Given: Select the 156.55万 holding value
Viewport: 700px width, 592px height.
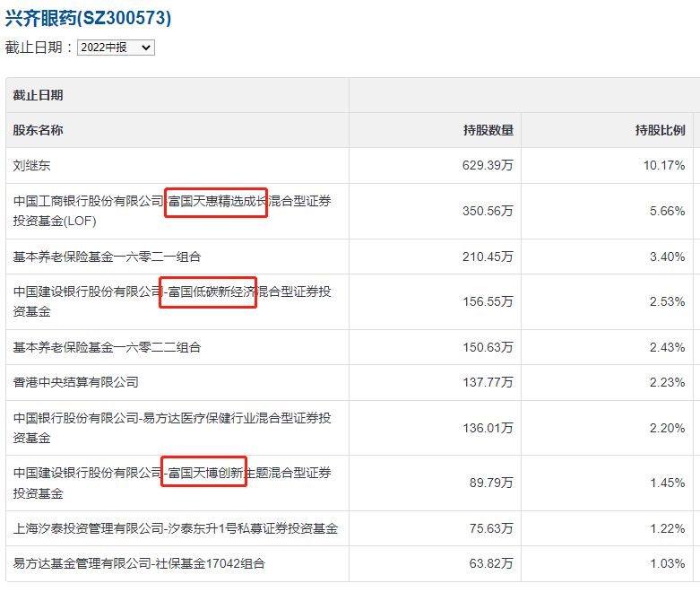Looking at the screenshot, I should click(488, 301).
